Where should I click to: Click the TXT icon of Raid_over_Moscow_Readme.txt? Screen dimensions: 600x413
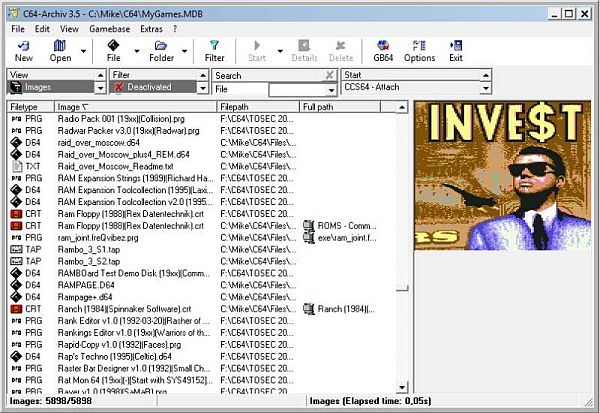pos(16,166)
